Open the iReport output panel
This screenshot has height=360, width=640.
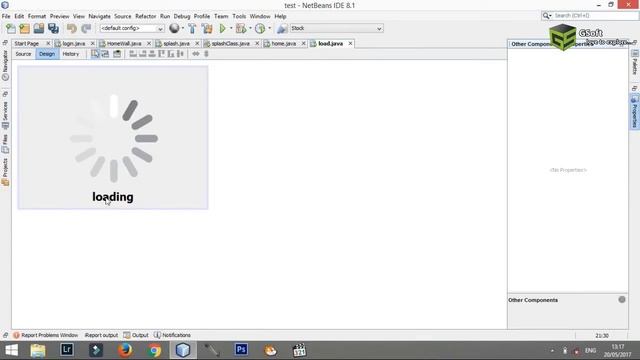tap(101, 335)
